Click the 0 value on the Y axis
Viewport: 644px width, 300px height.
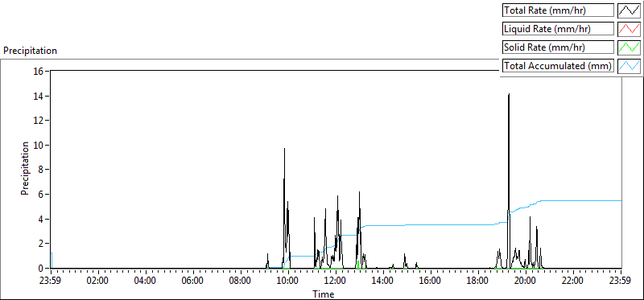click(42, 269)
